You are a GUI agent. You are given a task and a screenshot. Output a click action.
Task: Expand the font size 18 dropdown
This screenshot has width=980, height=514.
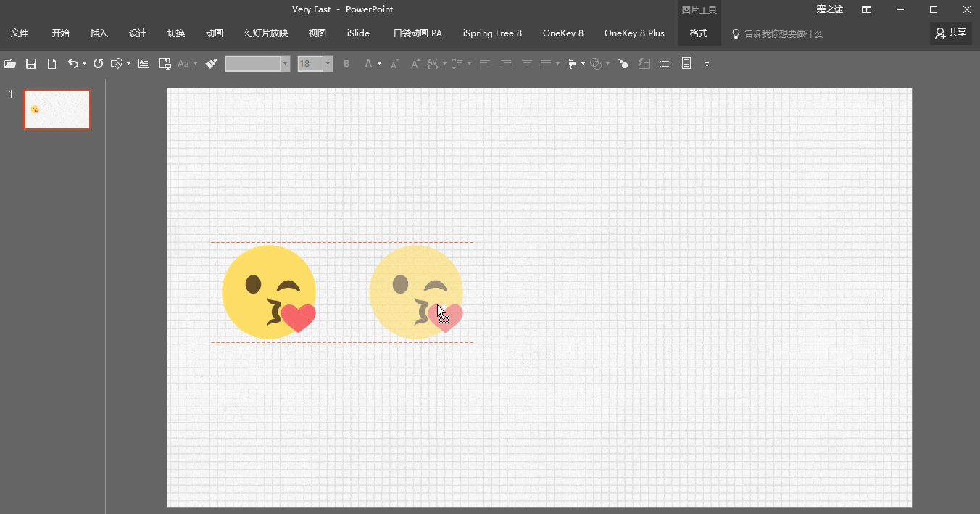coord(328,64)
